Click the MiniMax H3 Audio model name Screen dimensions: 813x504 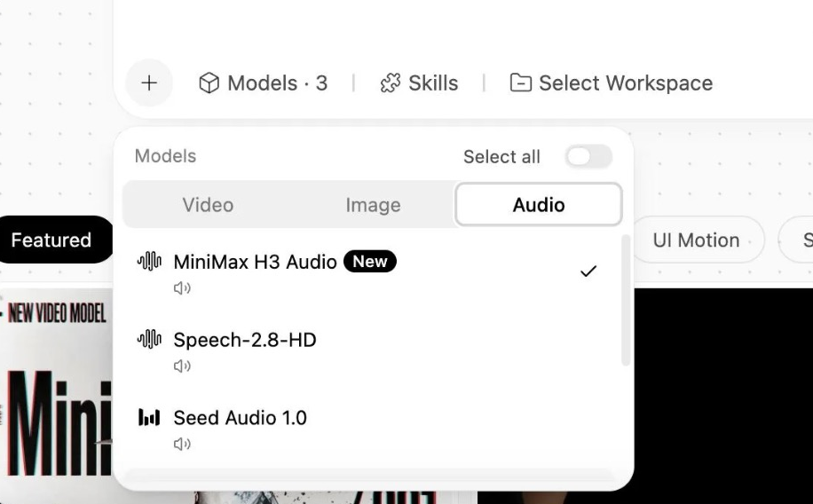(x=255, y=262)
